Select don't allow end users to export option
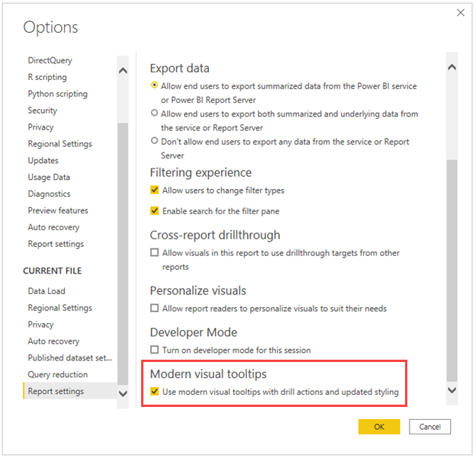Screen dimensions: 476x458 [x=154, y=141]
